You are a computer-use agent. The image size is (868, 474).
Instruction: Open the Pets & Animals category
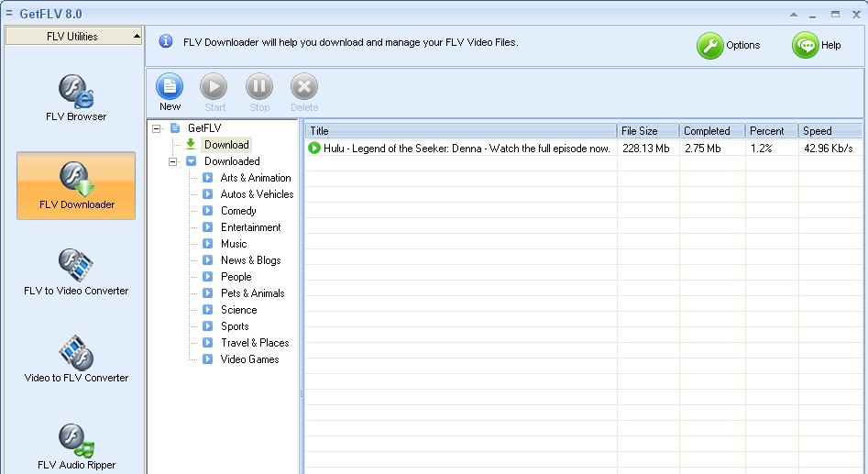point(252,293)
